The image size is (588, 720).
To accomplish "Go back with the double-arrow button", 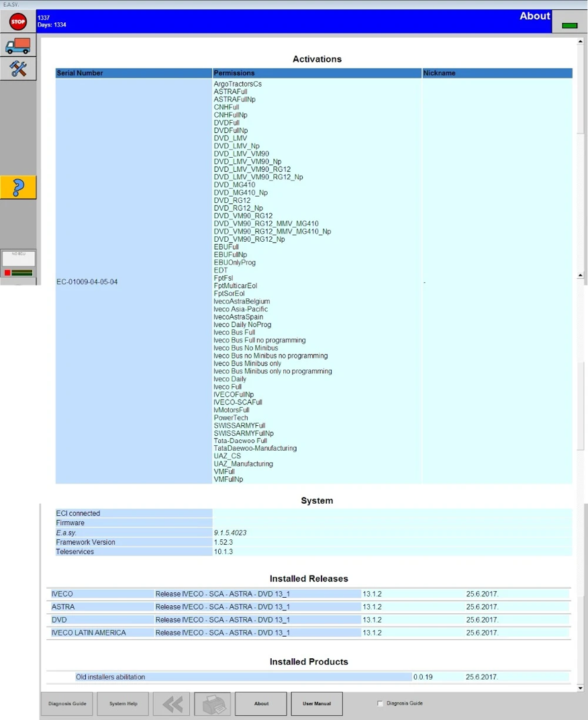I will click(x=171, y=703).
